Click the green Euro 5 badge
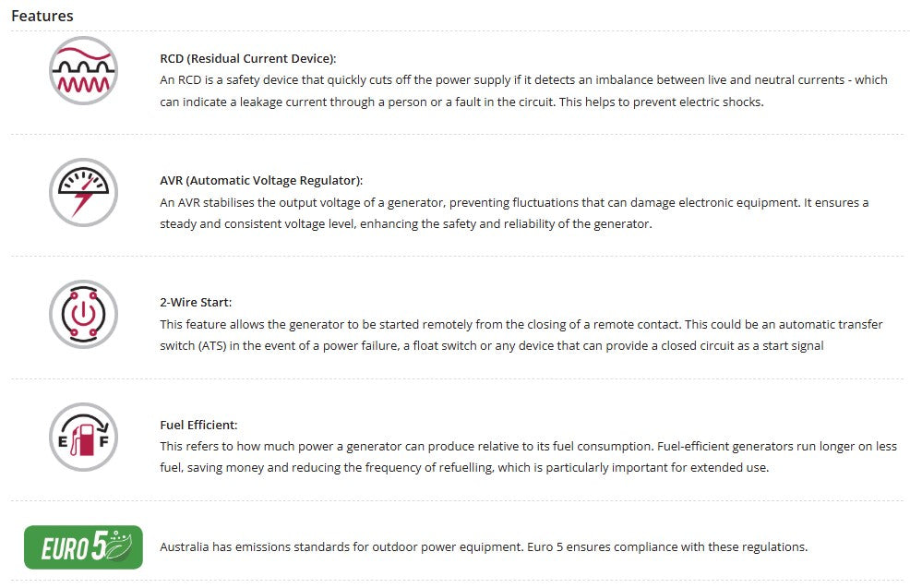 click(83, 547)
